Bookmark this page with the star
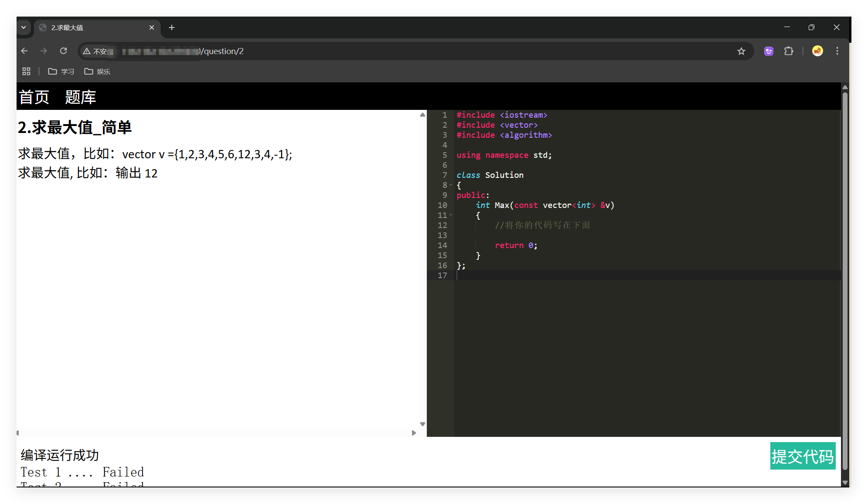This screenshot has width=868, height=504. click(741, 51)
